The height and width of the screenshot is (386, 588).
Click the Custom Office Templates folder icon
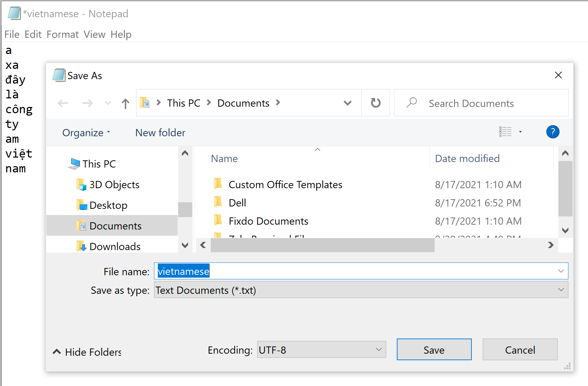pos(218,183)
